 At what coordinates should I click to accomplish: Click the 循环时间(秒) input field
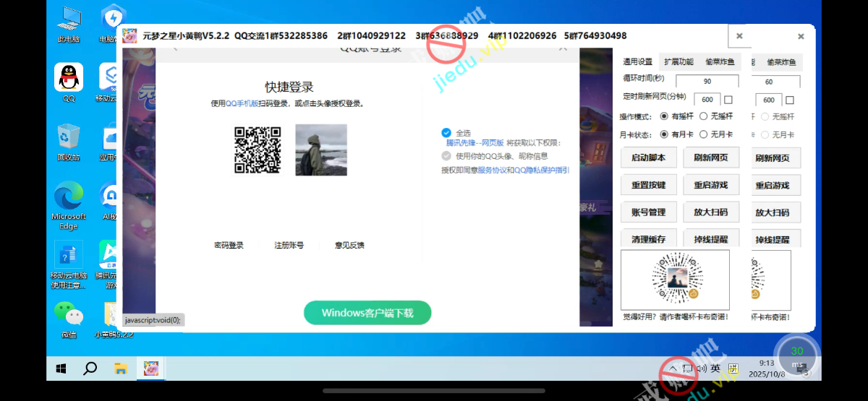tap(707, 82)
